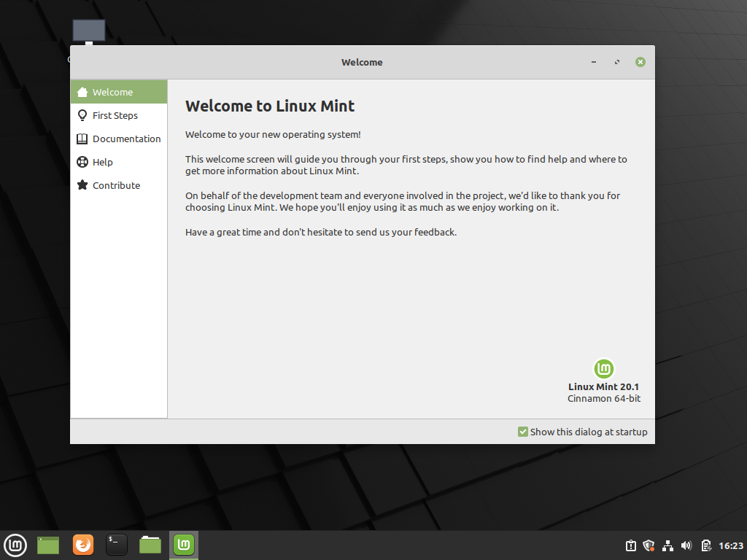Open the First Steps section

click(119, 115)
